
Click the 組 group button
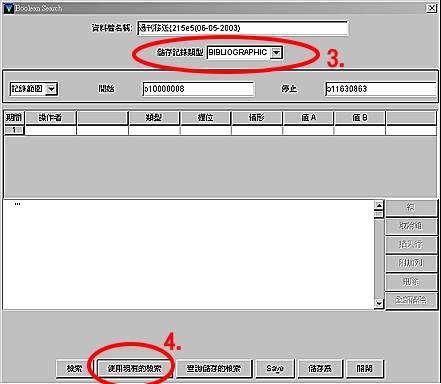click(411, 208)
